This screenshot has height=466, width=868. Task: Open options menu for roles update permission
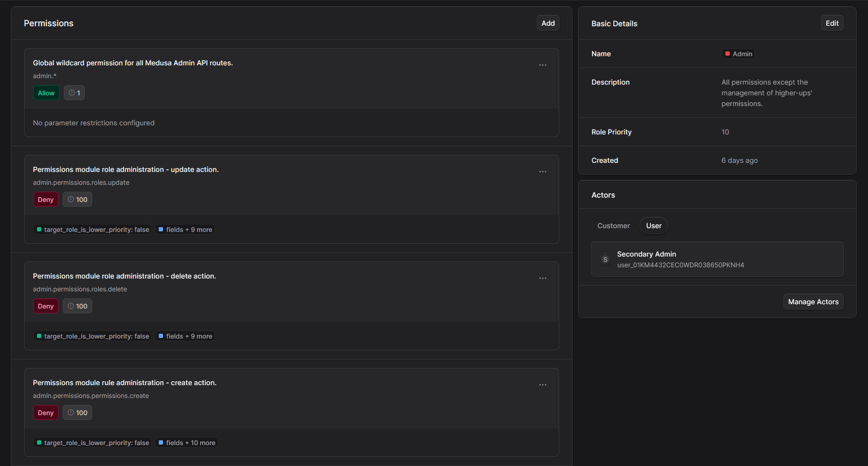[543, 172]
